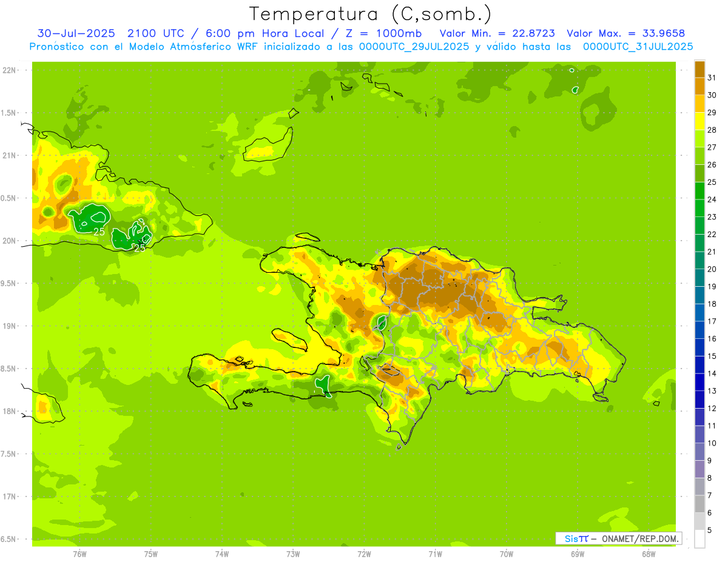The image size is (728, 562).
Task: Click the "Valor Min. = 22.8723" text
Action: coord(497,33)
